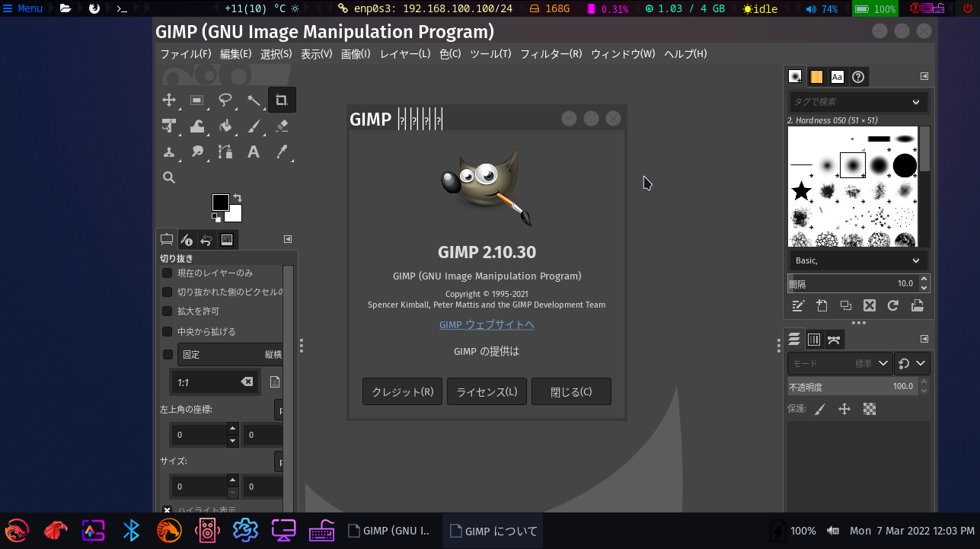Open layer モード 標準 dropdown
Screen dimensions: 980x549
(x=840, y=364)
